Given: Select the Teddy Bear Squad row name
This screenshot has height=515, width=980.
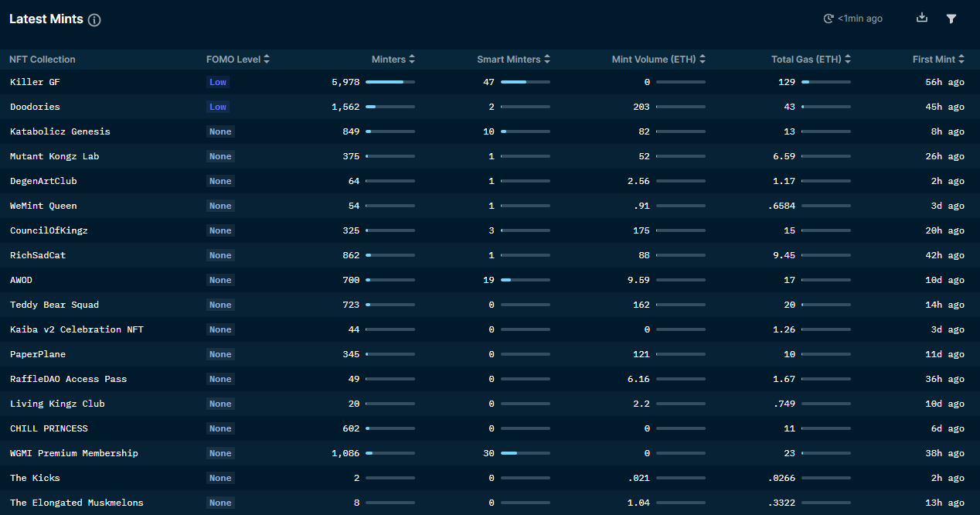Looking at the screenshot, I should (55, 305).
